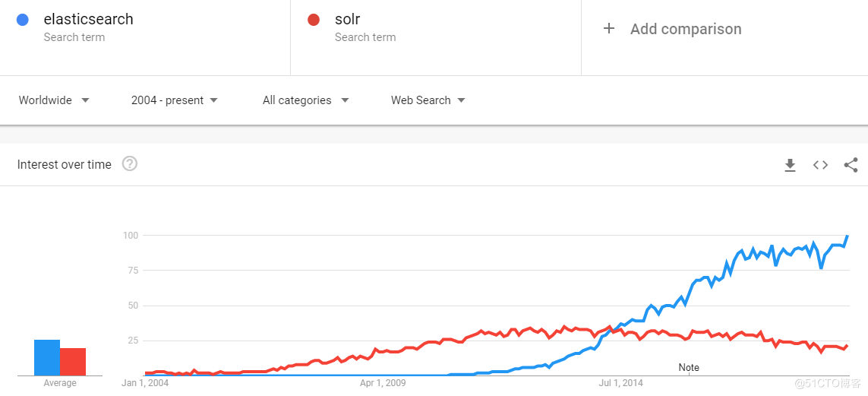Expand the Worldwide region dropdown
The image size is (868, 396).
54,100
